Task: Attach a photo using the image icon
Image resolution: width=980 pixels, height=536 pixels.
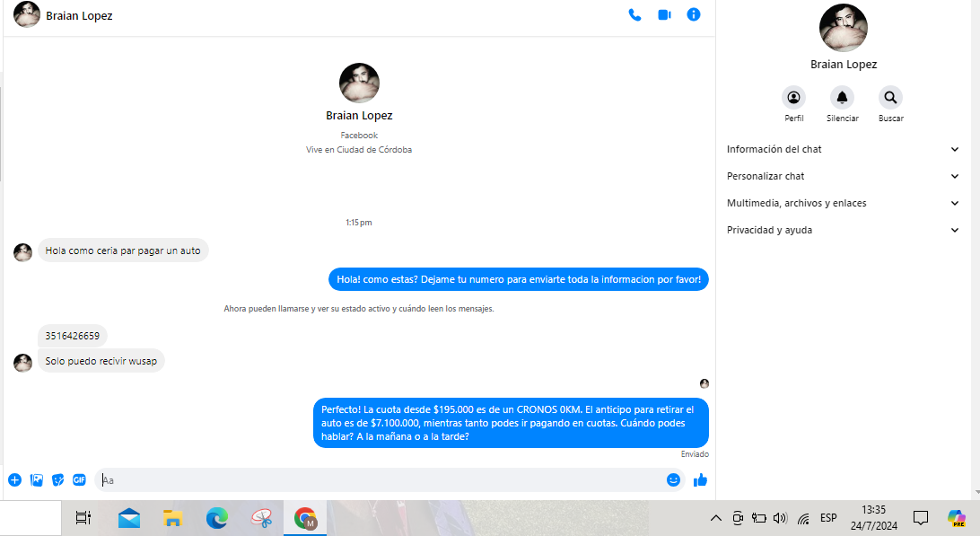Action: [37, 480]
